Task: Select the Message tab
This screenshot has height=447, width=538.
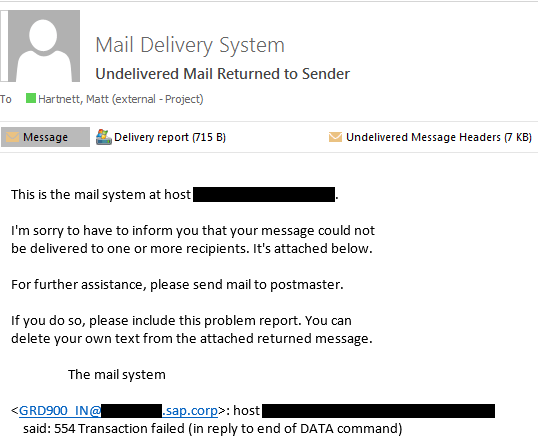Action: point(45,137)
